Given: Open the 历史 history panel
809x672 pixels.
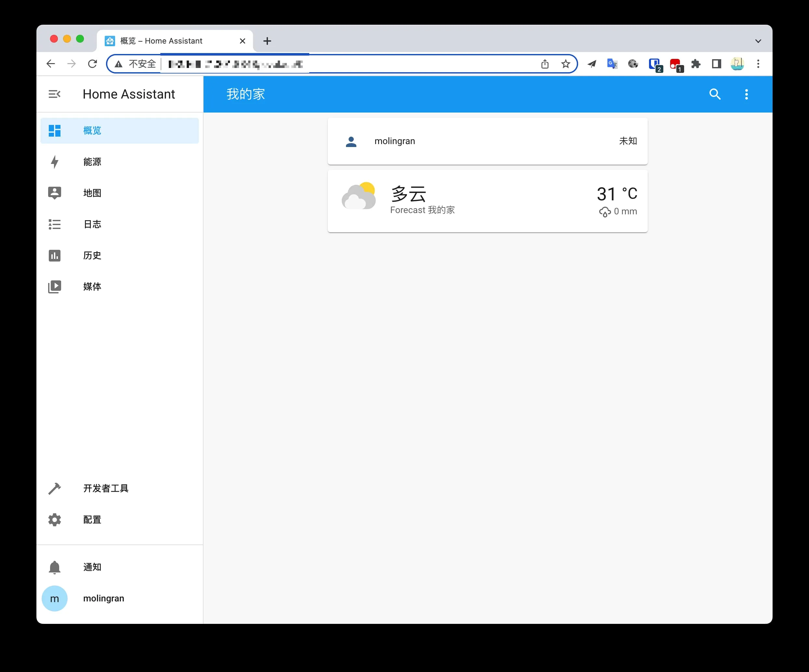Looking at the screenshot, I should click(x=92, y=255).
